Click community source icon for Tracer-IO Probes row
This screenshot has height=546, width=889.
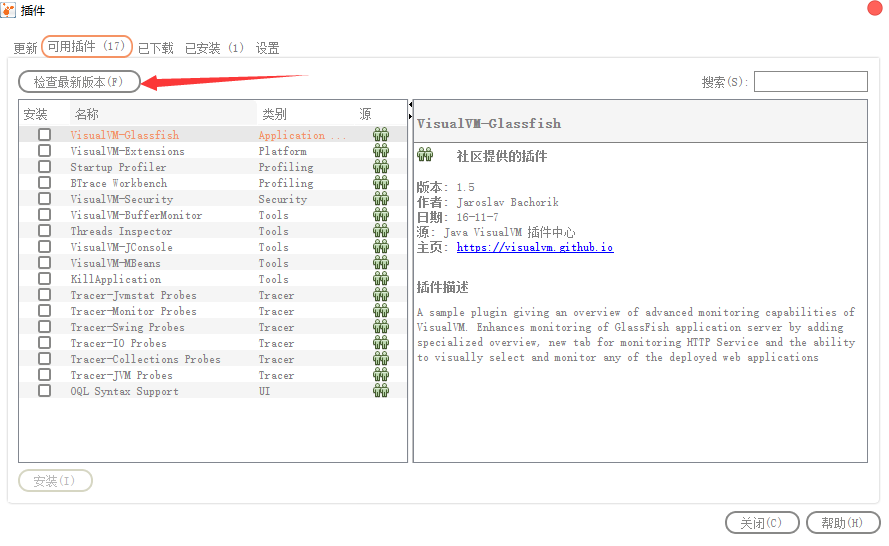coord(381,342)
